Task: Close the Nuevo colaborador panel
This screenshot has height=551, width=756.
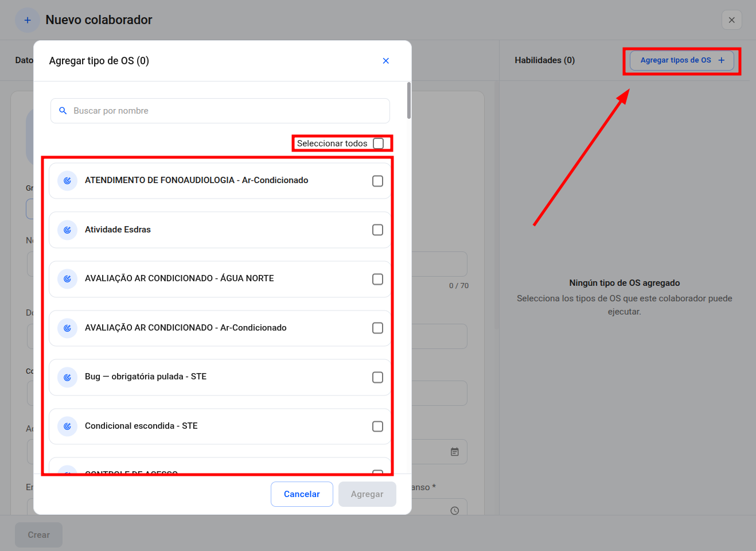Action: (732, 20)
